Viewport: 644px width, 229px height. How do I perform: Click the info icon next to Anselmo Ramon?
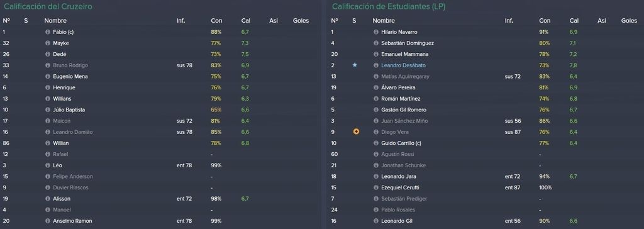coord(48,221)
